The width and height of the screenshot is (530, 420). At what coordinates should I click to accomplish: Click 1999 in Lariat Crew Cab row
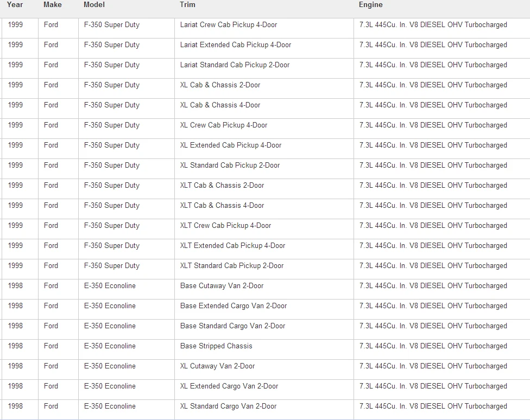pos(15,24)
